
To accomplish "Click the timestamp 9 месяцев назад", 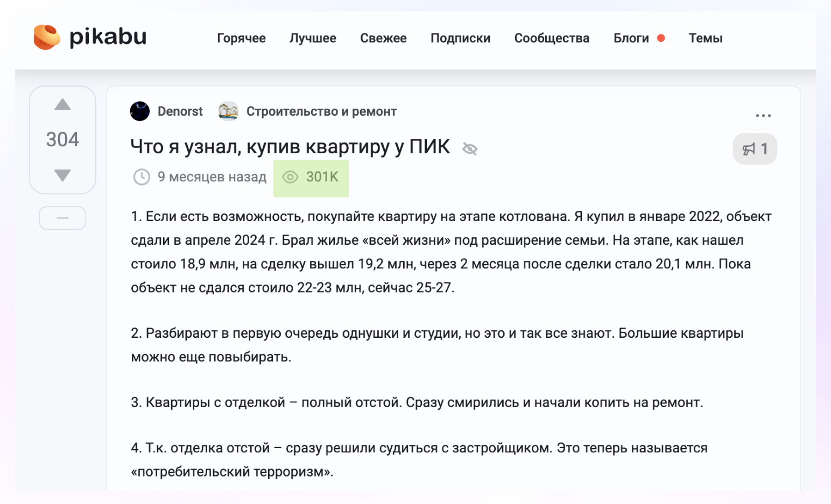I will click(x=212, y=177).
